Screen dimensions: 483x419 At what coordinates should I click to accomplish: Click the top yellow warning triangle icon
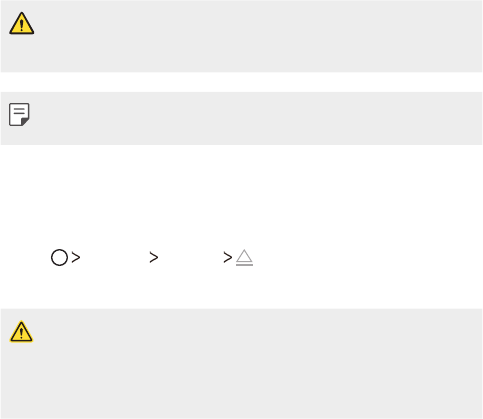point(22,23)
